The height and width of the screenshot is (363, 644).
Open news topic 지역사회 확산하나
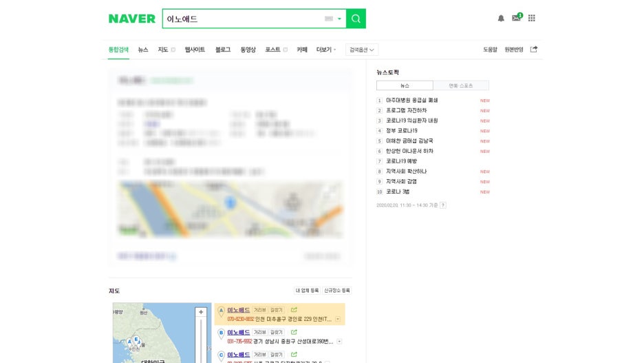click(406, 172)
